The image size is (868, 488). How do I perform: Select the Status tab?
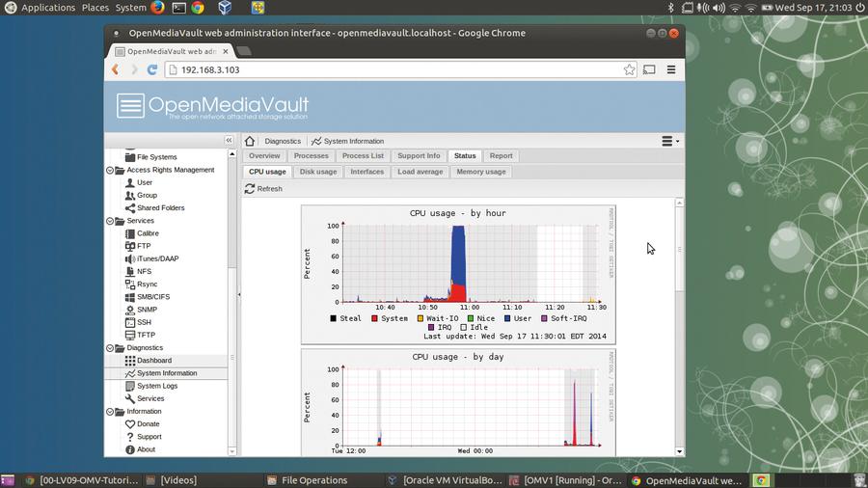[x=465, y=156]
